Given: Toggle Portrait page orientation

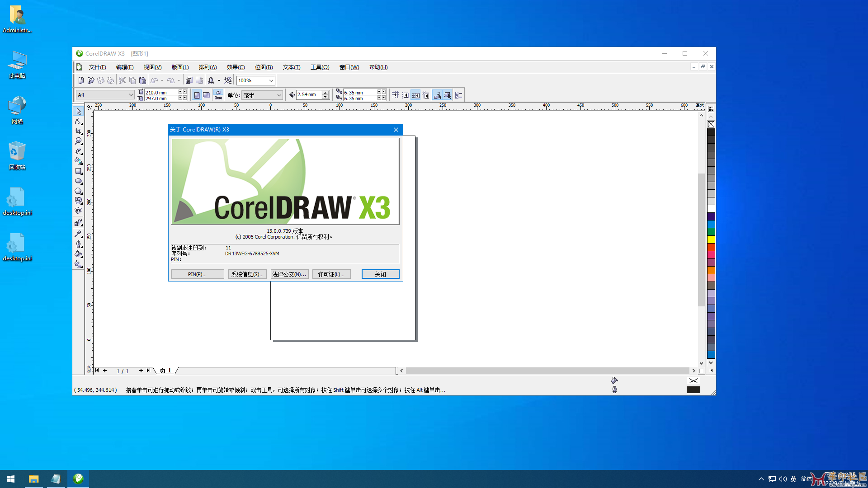Looking at the screenshot, I should click(x=197, y=95).
